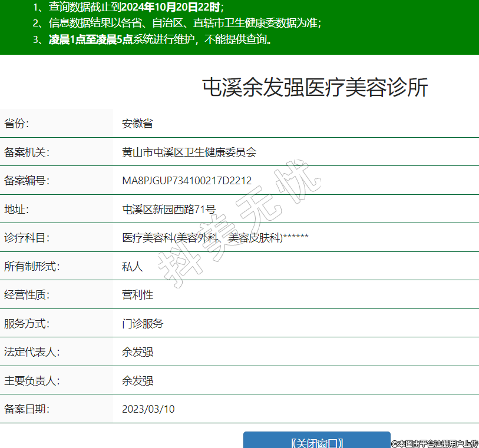479x448 pixels.
Task: Click the clinic title 屯溪余发强医疗美容诊所
Action: point(315,88)
